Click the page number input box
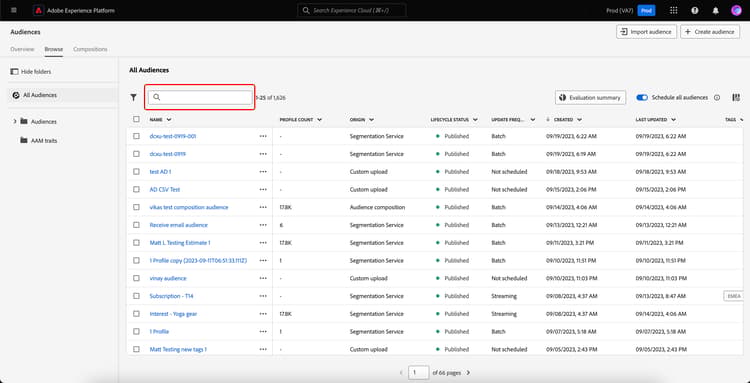 coord(419,372)
